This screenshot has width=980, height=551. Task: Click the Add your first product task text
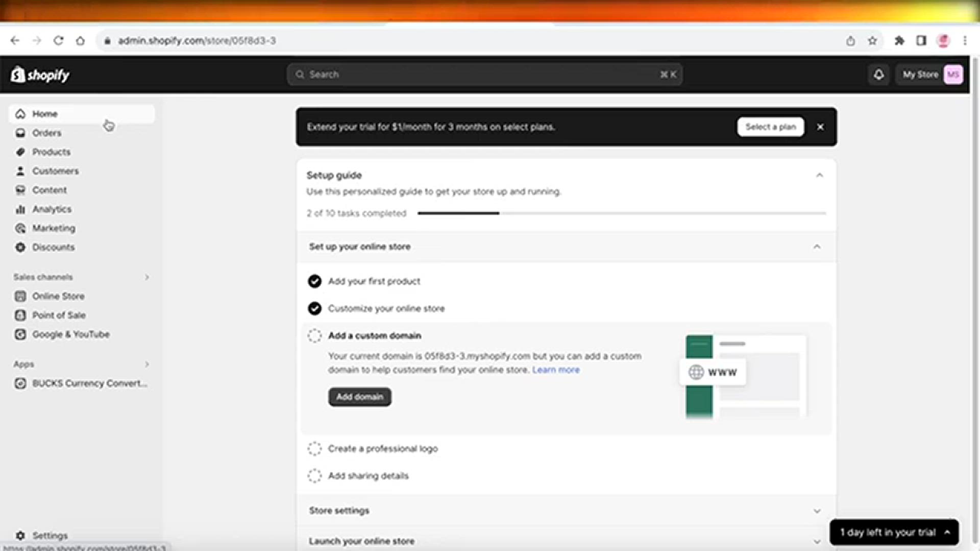pyautogui.click(x=374, y=281)
